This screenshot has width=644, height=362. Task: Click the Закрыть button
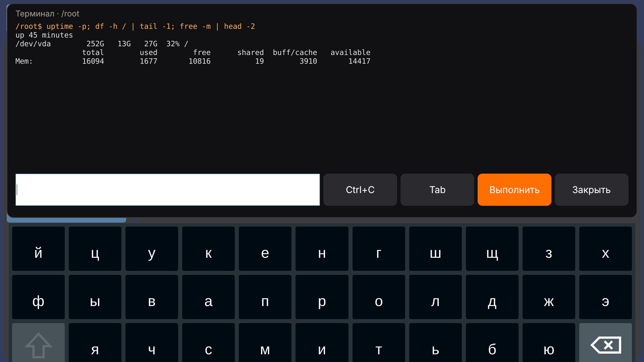pos(591,190)
